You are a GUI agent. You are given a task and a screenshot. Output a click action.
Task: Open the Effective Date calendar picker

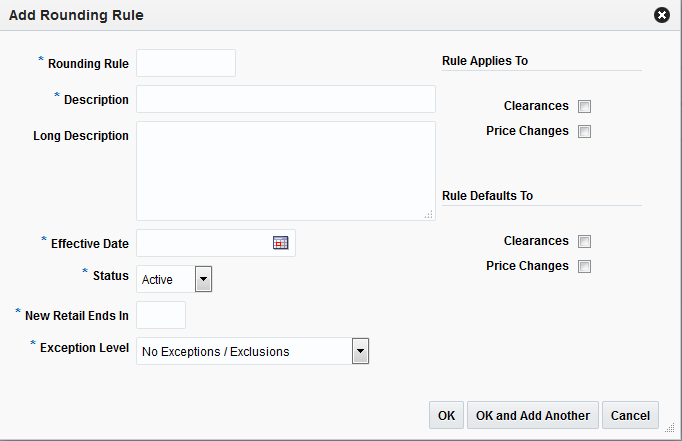coord(280,243)
